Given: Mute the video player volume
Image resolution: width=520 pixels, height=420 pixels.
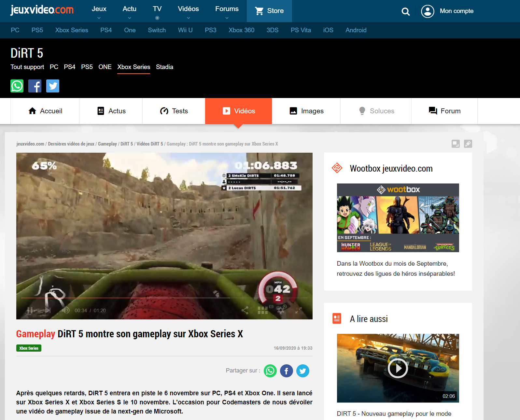Looking at the screenshot, I should [65, 310].
